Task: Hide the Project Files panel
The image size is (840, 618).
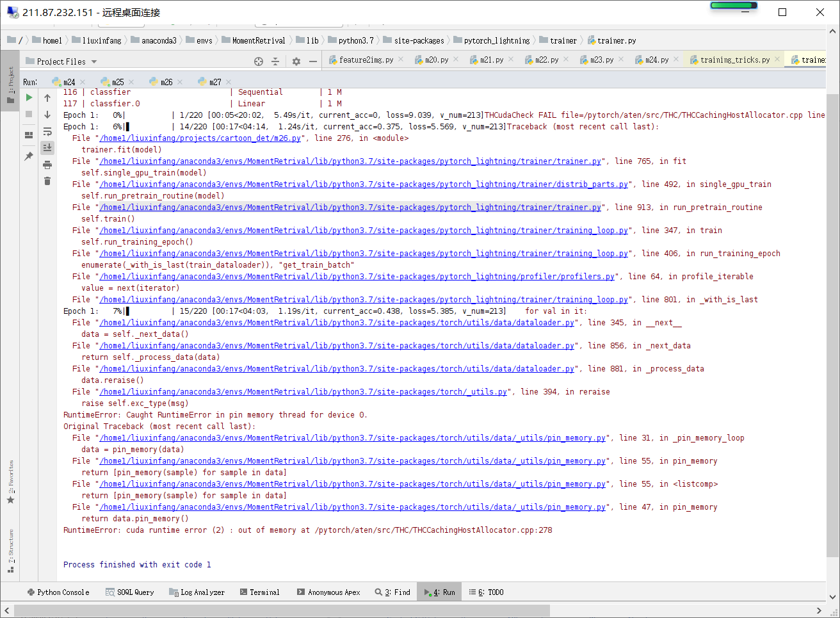Action: click(x=313, y=61)
